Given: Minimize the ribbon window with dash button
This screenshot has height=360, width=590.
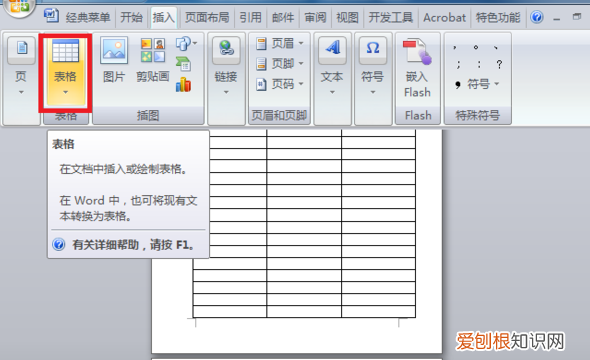Looking at the screenshot, I should click(x=557, y=18).
